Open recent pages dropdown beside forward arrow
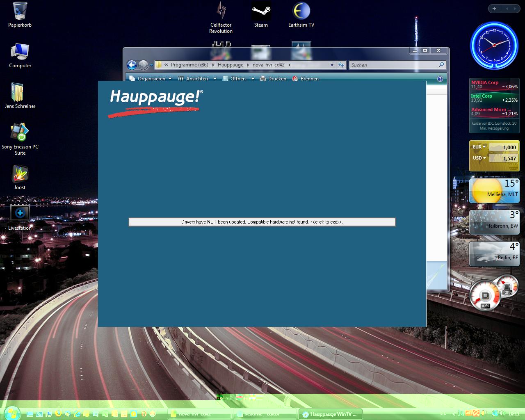 (151, 65)
